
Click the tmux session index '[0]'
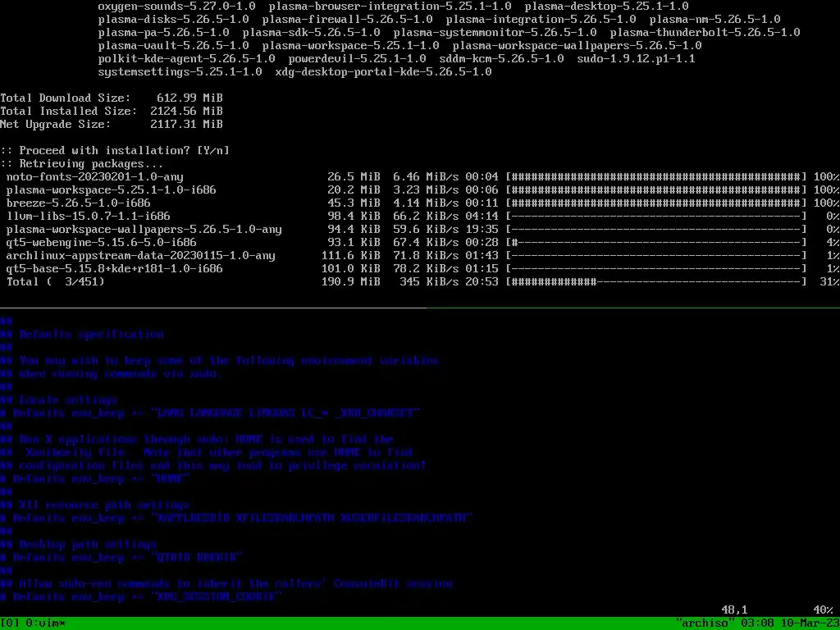10,623
